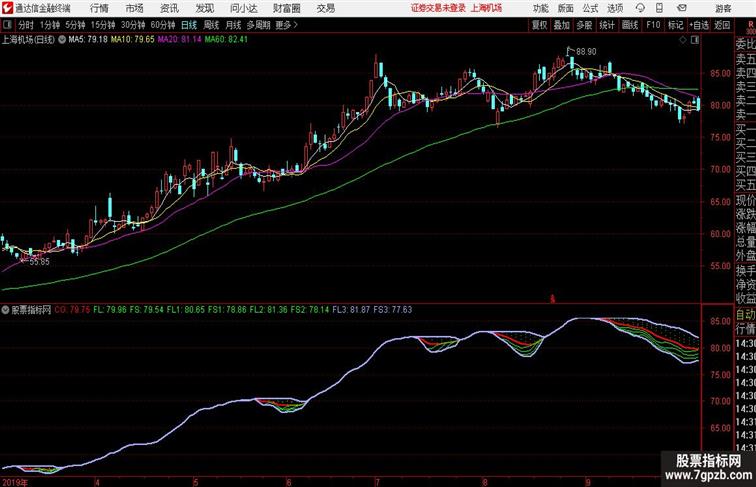The height and width of the screenshot is (487, 756).
Task: Select the 月线 monthly period tab
Action: 233,25
